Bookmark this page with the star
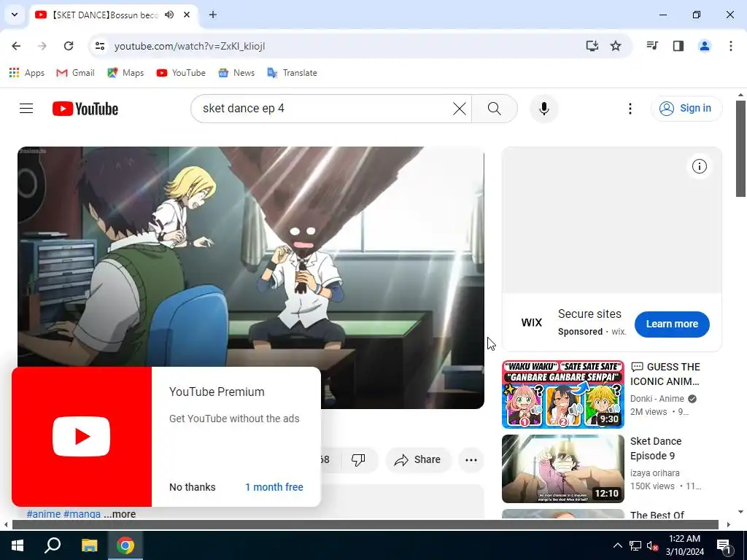 (x=616, y=46)
